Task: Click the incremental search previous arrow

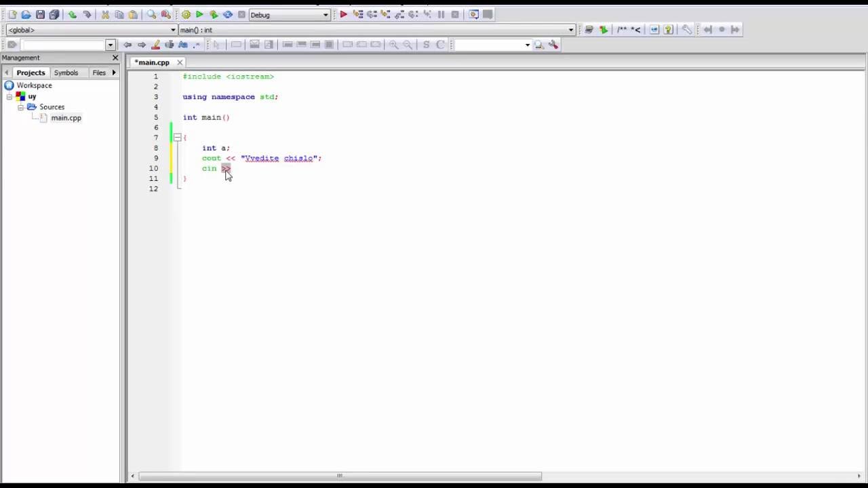Action: coord(127,45)
